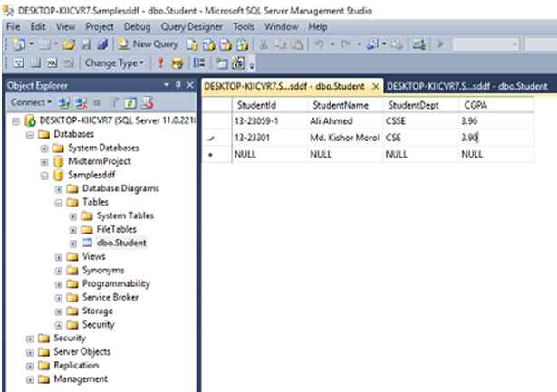The height and width of the screenshot is (392, 557).
Task: Open the Tools menu
Action: pyautogui.click(x=244, y=26)
